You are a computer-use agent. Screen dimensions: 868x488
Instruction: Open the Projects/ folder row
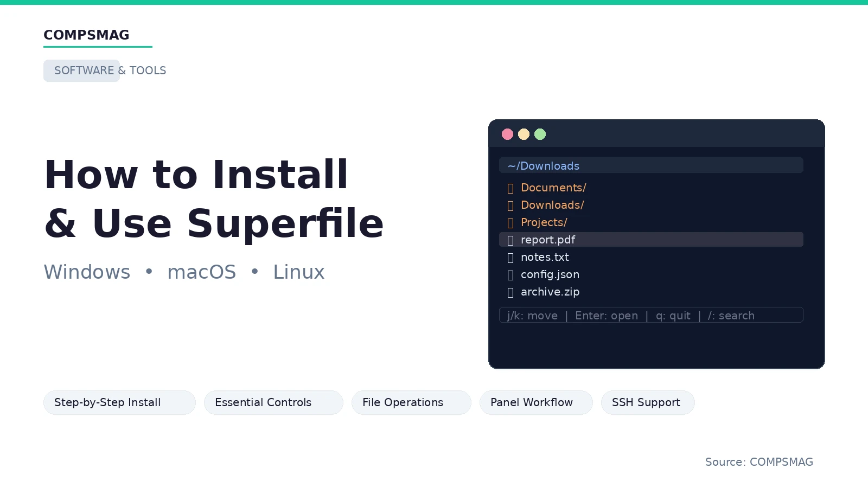pos(651,222)
